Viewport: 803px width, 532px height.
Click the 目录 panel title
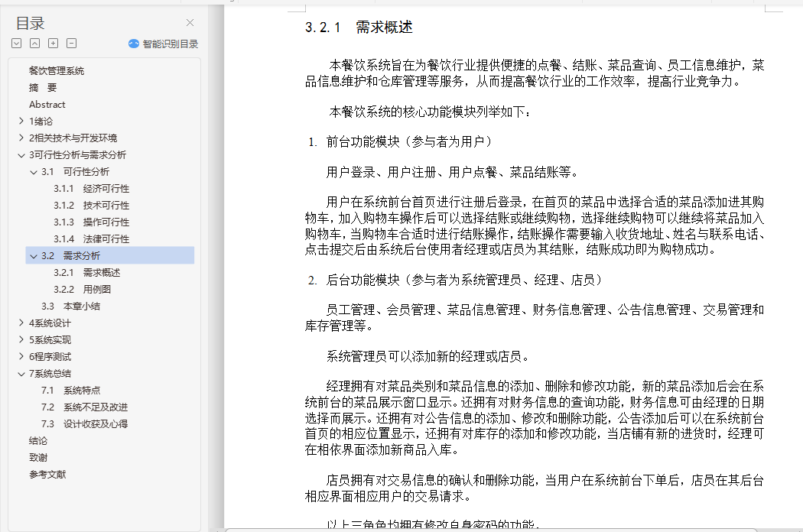[x=31, y=23]
